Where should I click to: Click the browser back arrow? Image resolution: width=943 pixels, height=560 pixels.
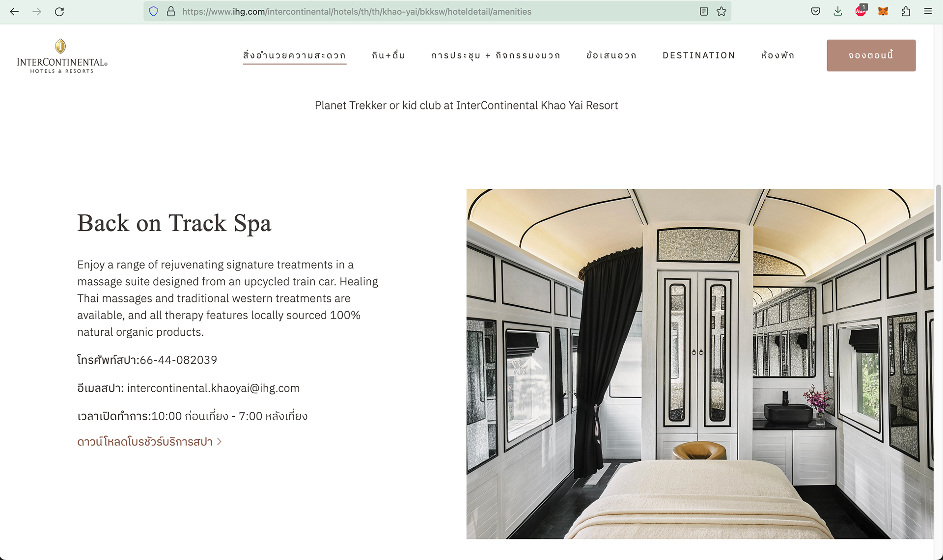point(14,11)
